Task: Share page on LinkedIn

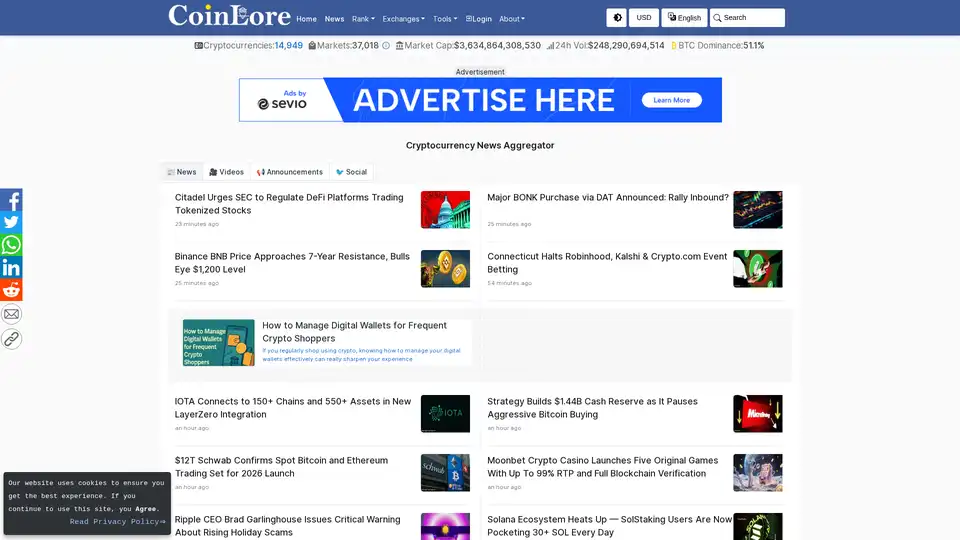Action: click(11, 268)
